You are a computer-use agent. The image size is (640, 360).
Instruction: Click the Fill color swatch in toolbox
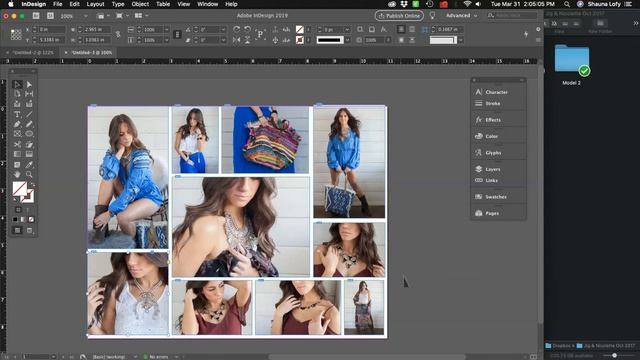(x=19, y=189)
